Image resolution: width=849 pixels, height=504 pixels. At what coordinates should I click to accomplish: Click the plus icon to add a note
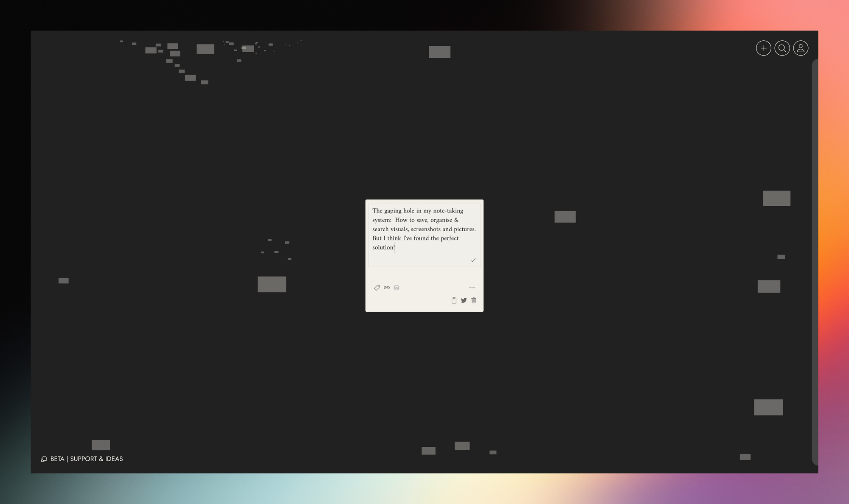[763, 48]
